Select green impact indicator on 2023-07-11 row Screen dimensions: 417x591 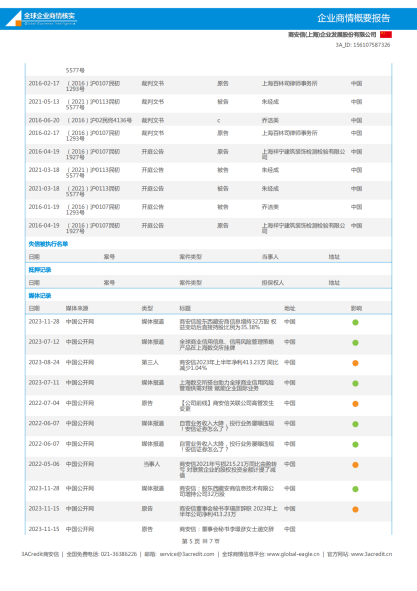355,384
